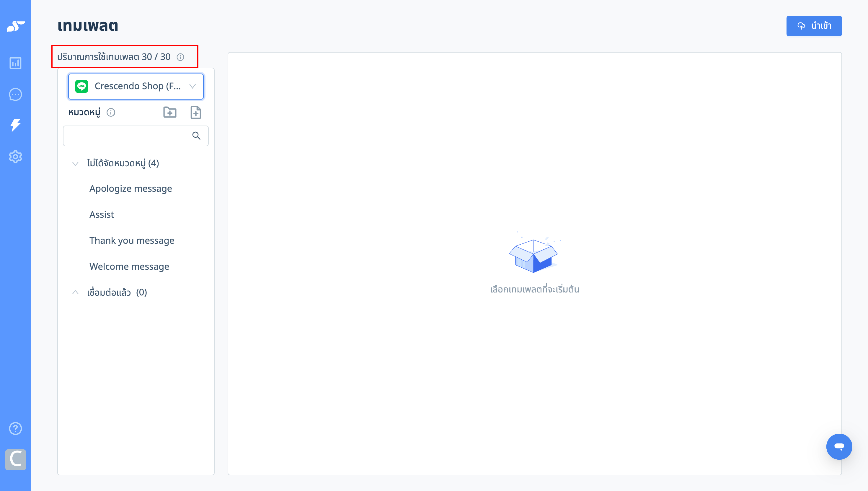Viewport: 868px width, 491px height.
Task: Click the ปริมาณการใช้เทมเพลต 30 / 30 text
Action: (114, 57)
